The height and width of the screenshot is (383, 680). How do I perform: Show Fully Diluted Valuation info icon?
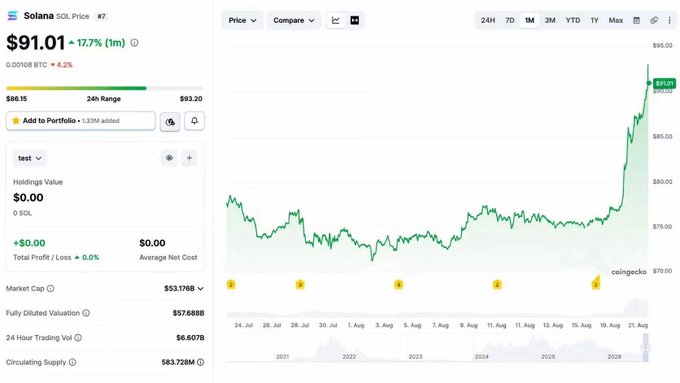(x=86, y=313)
